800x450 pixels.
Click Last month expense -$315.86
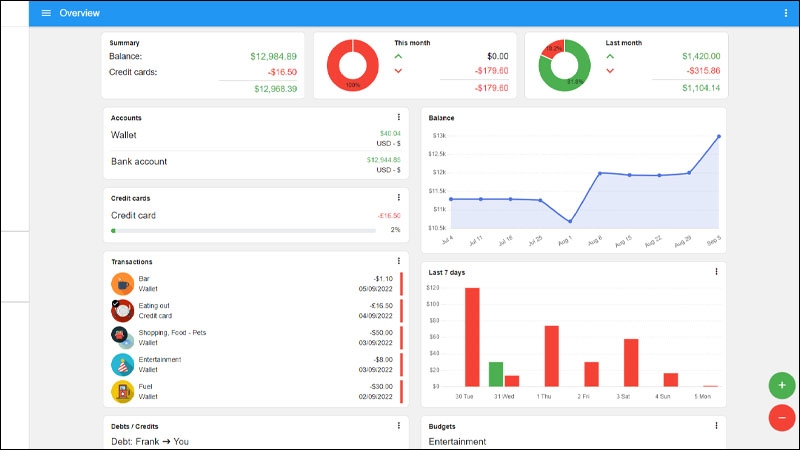703,70
